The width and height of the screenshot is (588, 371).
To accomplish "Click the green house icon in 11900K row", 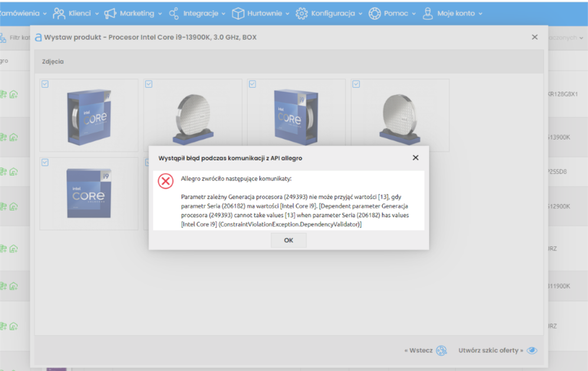I will (14, 286).
